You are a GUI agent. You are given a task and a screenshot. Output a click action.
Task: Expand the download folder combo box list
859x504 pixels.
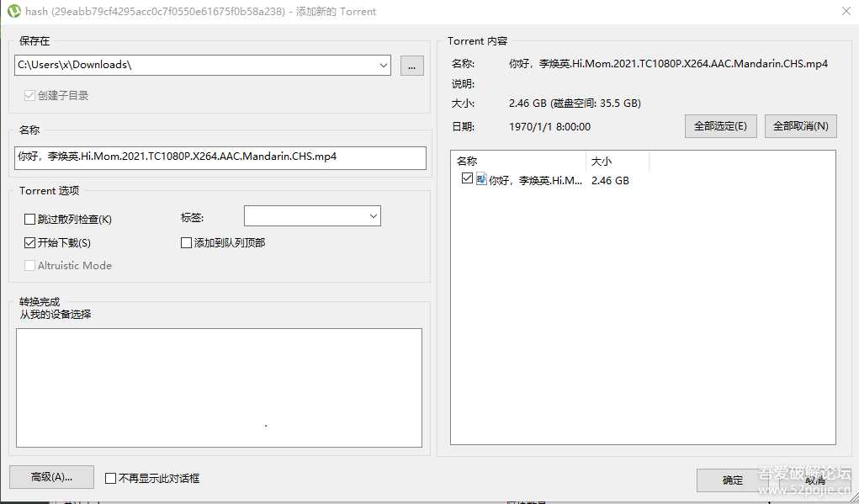[384, 65]
